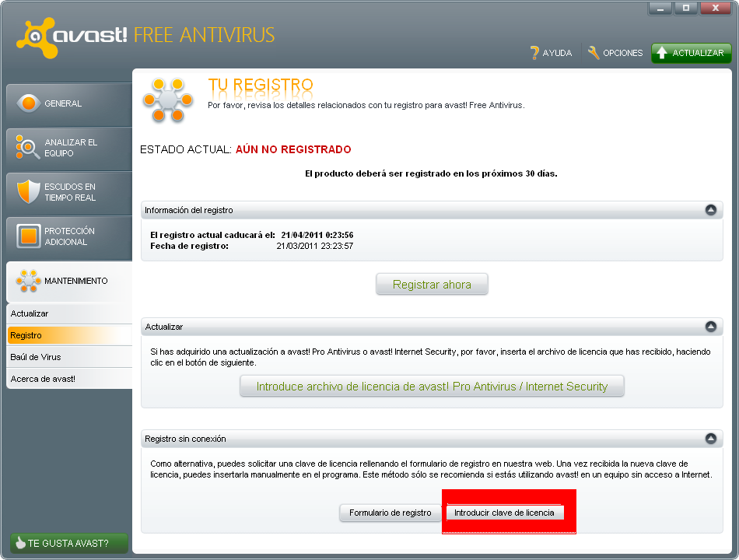Click the Mantenimiento molecule icon
The image size is (739, 560).
(x=28, y=281)
